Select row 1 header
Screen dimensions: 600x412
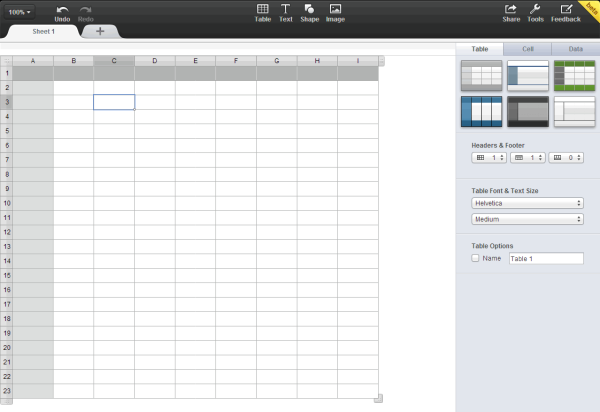[7, 73]
